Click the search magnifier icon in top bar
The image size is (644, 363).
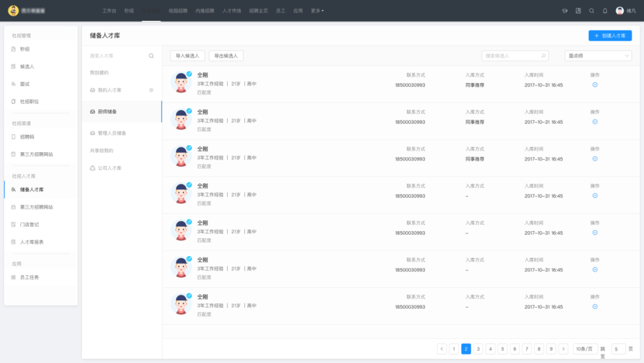592,11
